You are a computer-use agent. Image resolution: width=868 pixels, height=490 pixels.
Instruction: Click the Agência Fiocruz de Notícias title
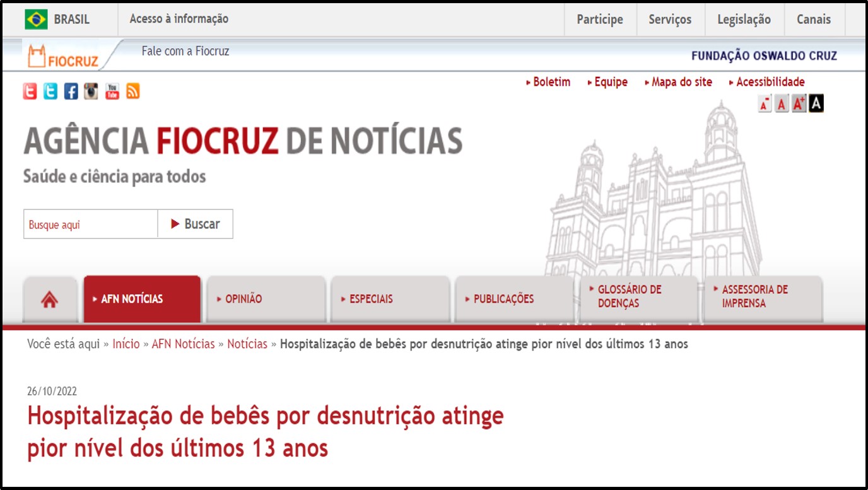click(243, 141)
